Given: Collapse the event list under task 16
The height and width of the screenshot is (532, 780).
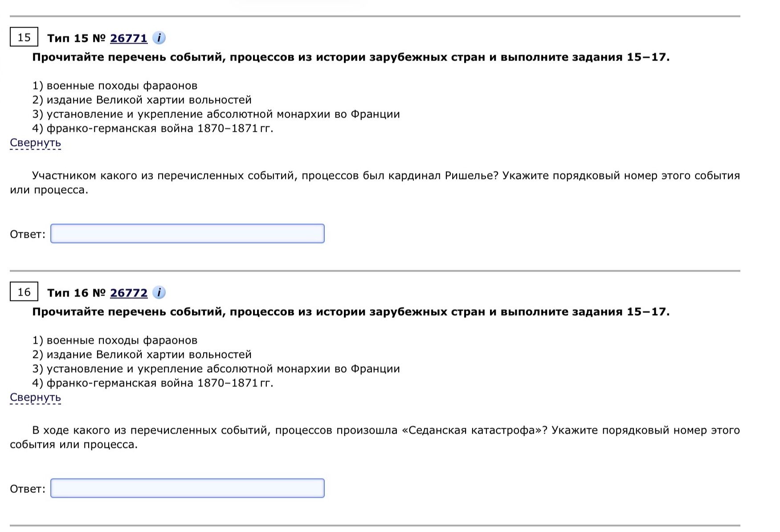Looking at the screenshot, I should pyautogui.click(x=35, y=398).
